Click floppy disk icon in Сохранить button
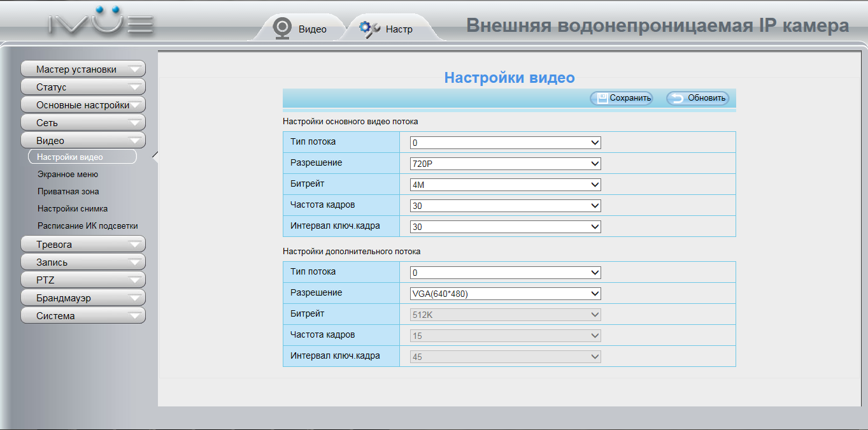This screenshot has width=868, height=430. 602,97
